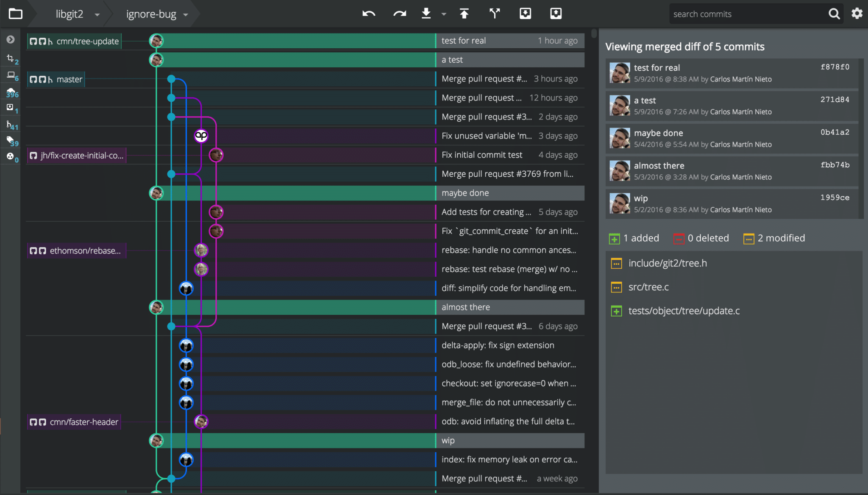The width and height of the screenshot is (868, 495).
Task: Open src/tree.c file diff
Action: [648, 287]
